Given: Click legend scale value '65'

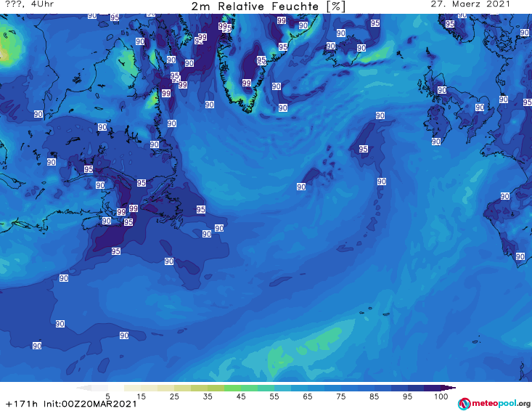Looking at the screenshot, I should [x=308, y=396].
